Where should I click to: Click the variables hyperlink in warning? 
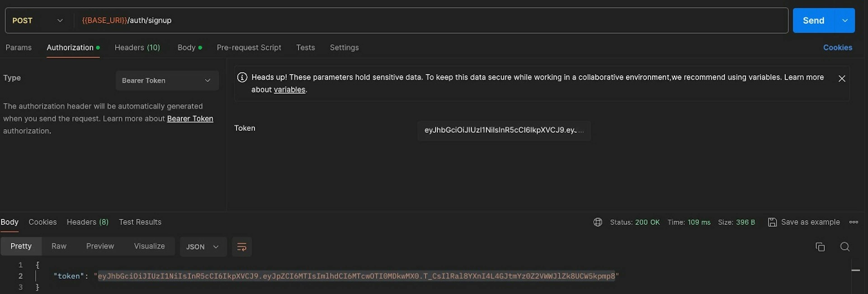(290, 89)
